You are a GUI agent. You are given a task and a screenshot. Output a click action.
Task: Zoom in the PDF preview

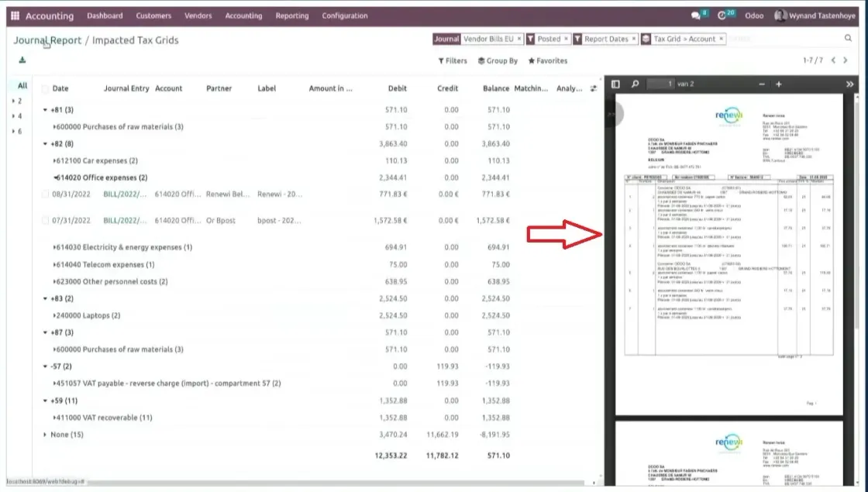pos(779,84)
